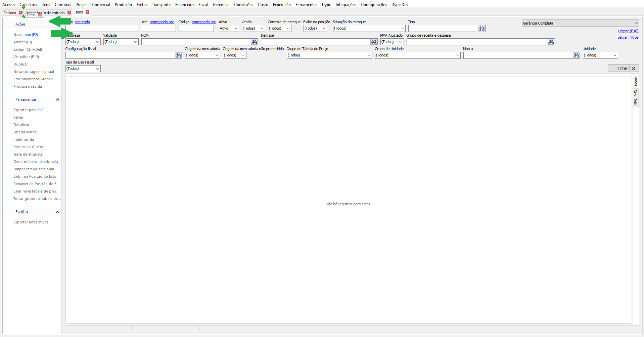
Task: Open the Dype Dev menu
Action: 400,5
